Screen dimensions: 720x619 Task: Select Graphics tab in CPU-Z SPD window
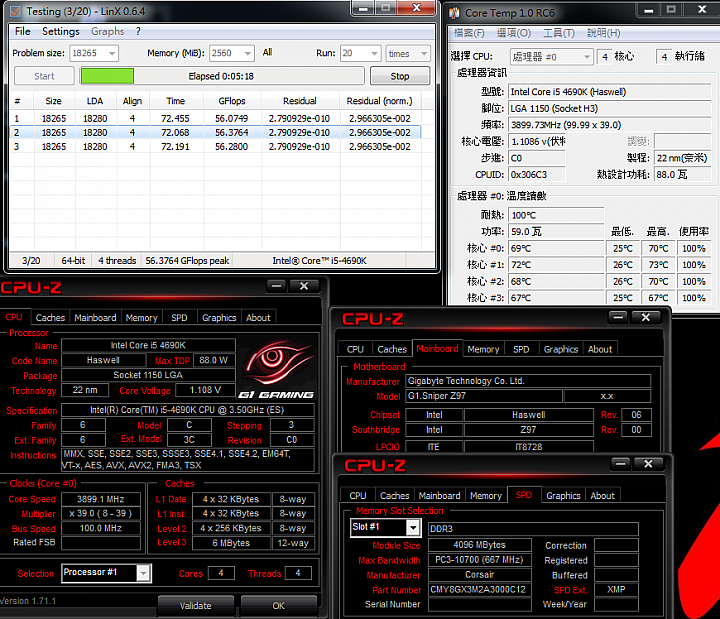pyautogui.click(x=563, y=495)
